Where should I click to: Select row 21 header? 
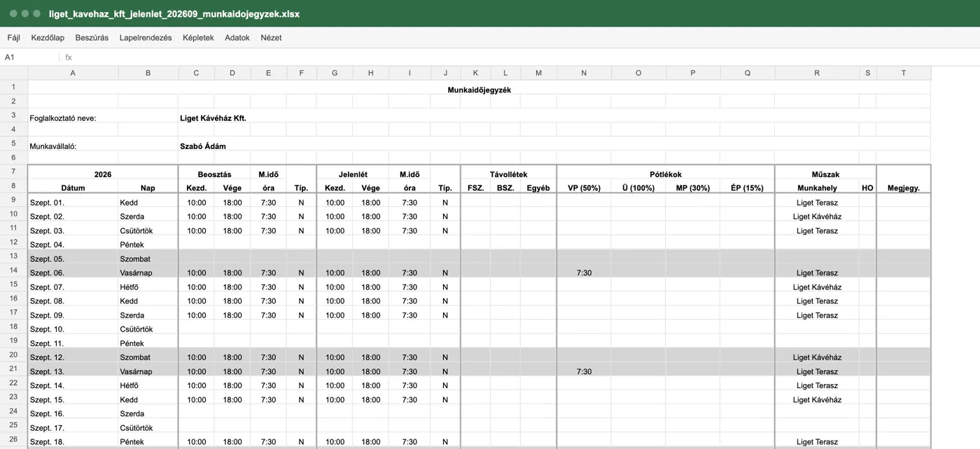tap(13, 369)
